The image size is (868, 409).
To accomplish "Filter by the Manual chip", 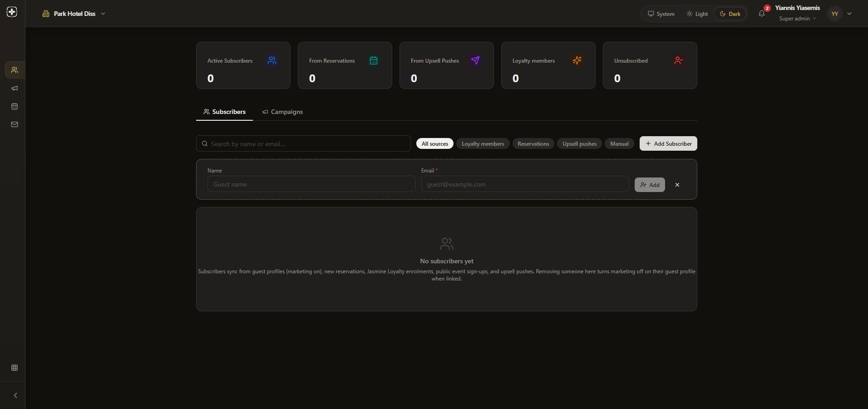I will pyautogui.click(x=619, y=143).
